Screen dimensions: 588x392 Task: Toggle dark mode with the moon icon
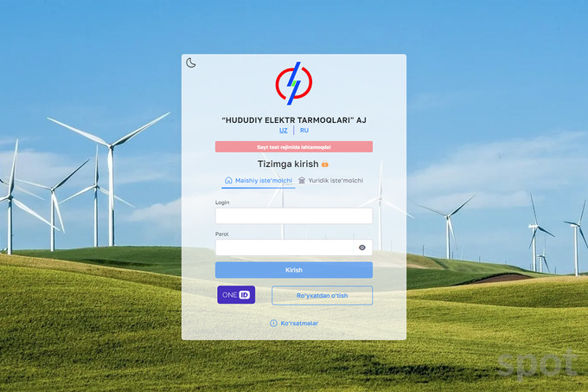point(191,62)
